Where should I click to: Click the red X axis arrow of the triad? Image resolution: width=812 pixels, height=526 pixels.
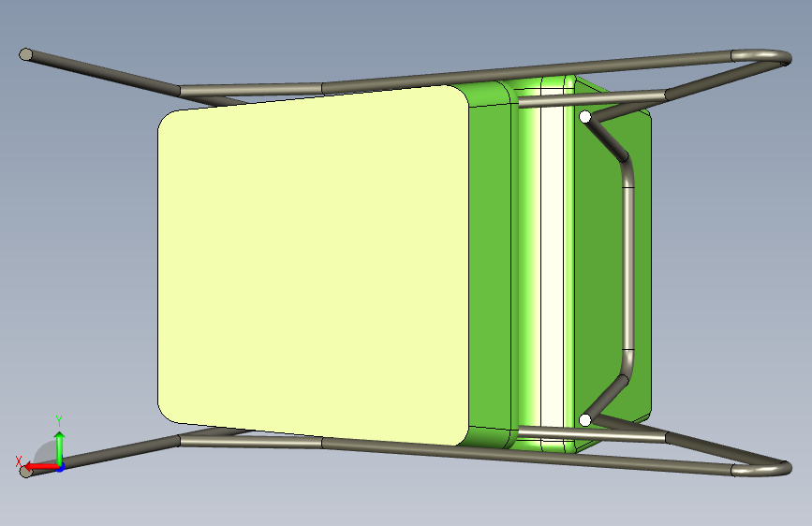[x=41, y=467]
